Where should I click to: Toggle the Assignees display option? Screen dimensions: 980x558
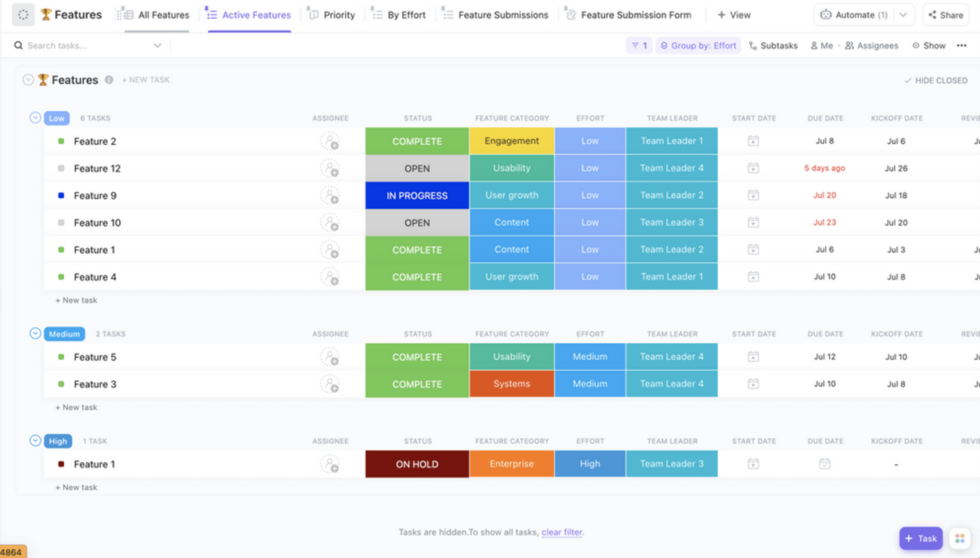click(872, 46)
